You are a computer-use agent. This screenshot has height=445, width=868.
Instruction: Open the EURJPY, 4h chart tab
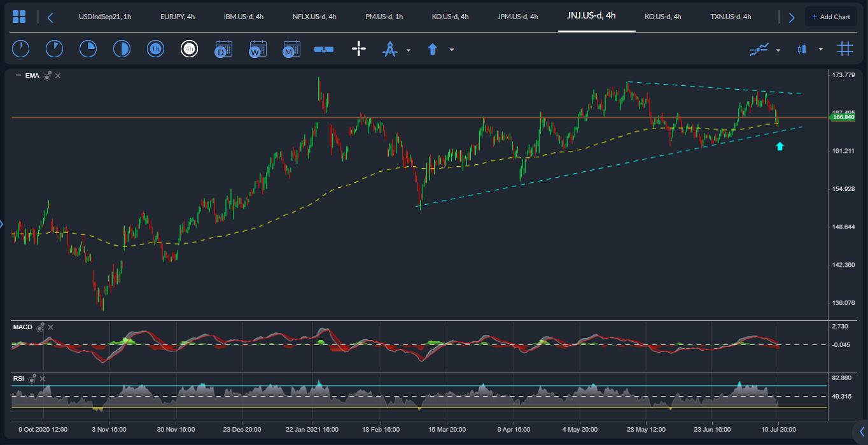178,17
